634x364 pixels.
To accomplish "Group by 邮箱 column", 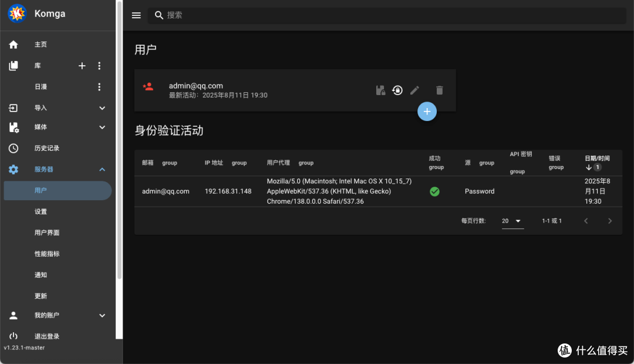I will pyautogui.click(x=170, y=163).
